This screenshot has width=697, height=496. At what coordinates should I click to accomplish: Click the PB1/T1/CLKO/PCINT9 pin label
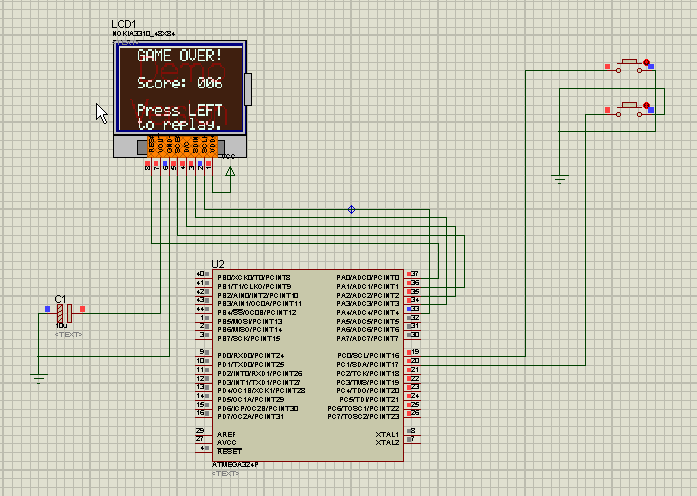254,286
